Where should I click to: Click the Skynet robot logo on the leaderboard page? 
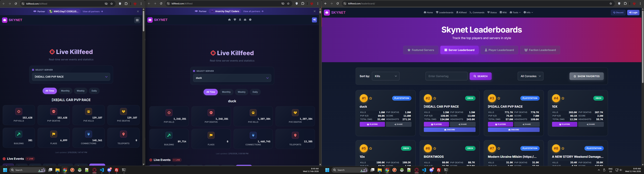327,12
